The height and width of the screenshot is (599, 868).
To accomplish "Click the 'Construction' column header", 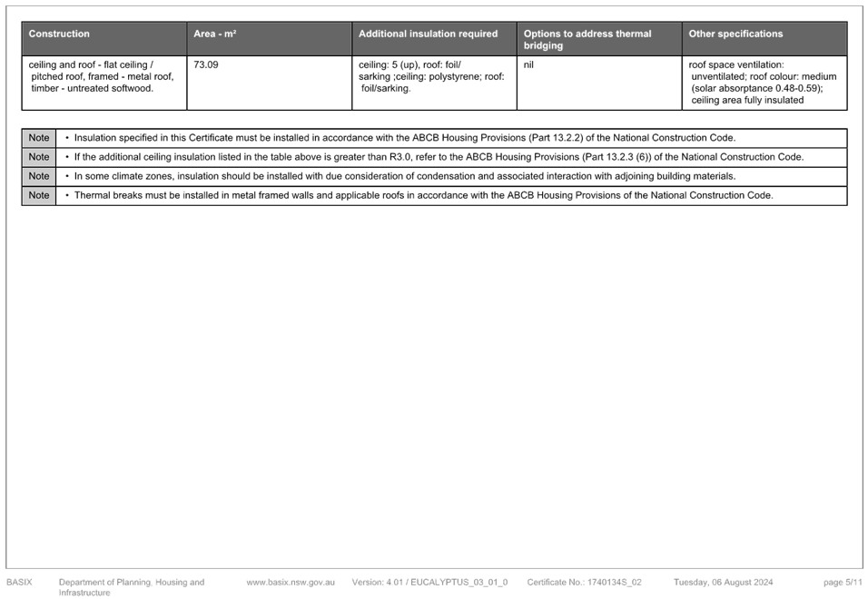I will [104, 39].
